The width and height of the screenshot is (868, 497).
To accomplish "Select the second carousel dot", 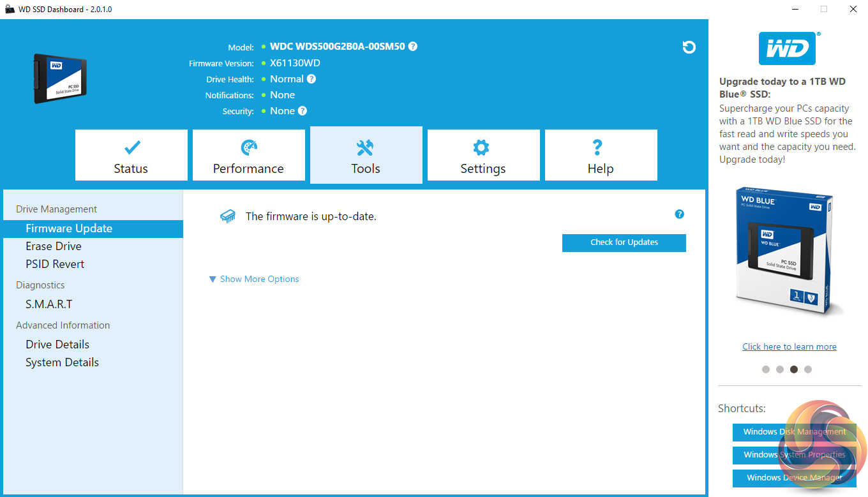I will pyautogui.click(x=780, y=369).
